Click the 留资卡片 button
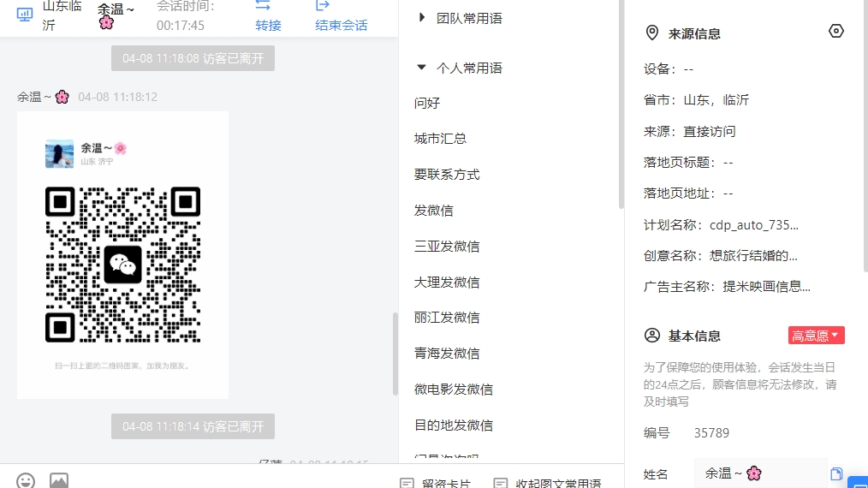The height and width of the screenshot is (488, 868). pos(436,483)
